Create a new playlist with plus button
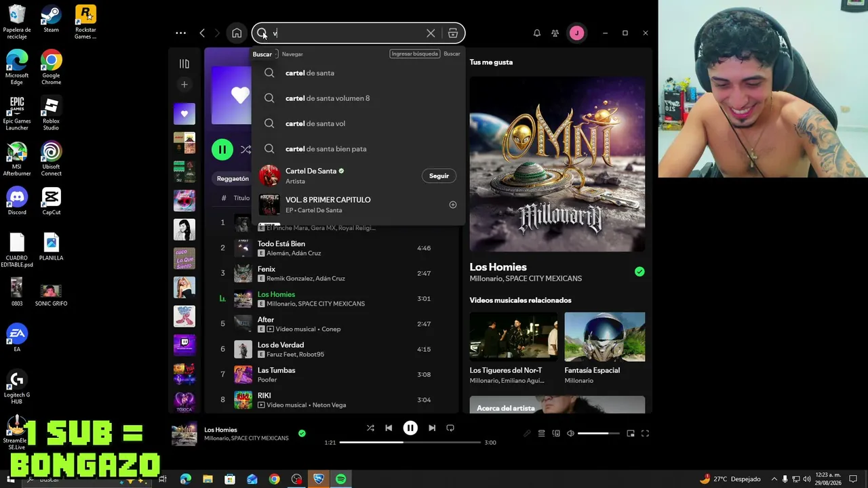The height and width of the screenshot is (488, 868). (x=184, y=85)
